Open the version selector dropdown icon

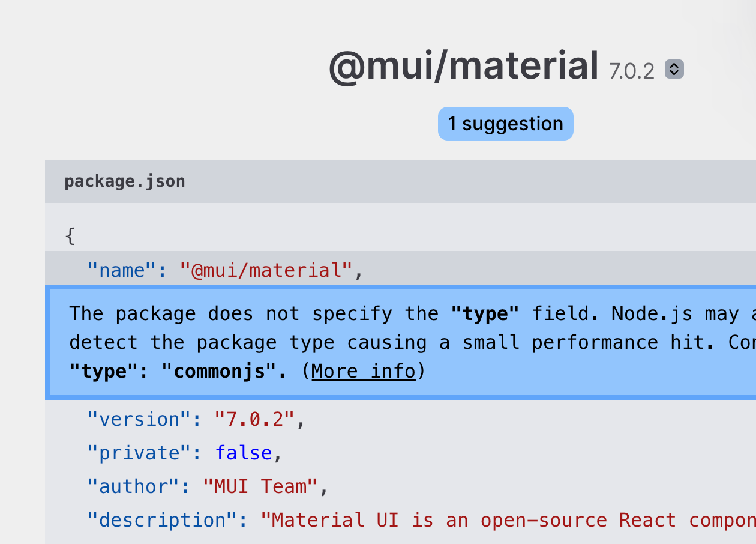(674, 70)
